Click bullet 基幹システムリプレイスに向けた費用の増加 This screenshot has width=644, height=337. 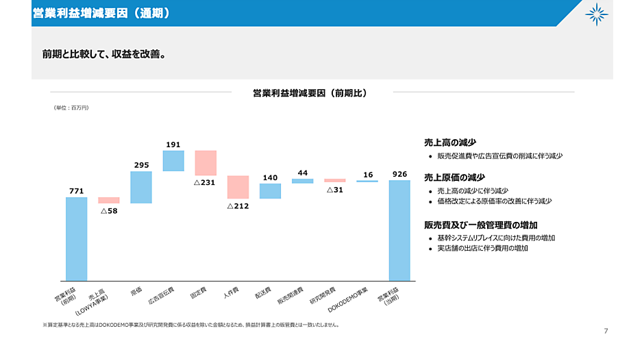496,238
